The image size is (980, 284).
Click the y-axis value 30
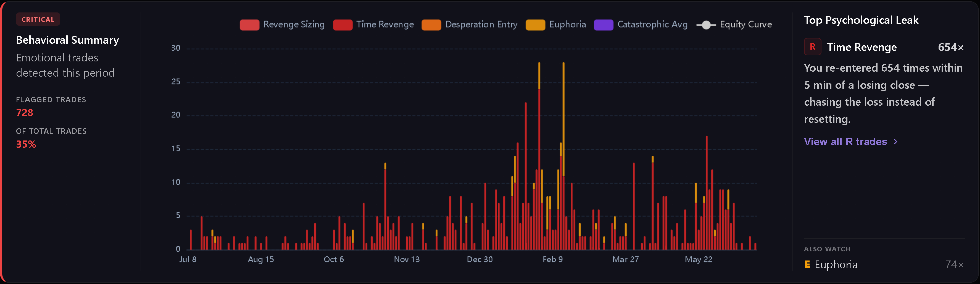coord(176,48)
